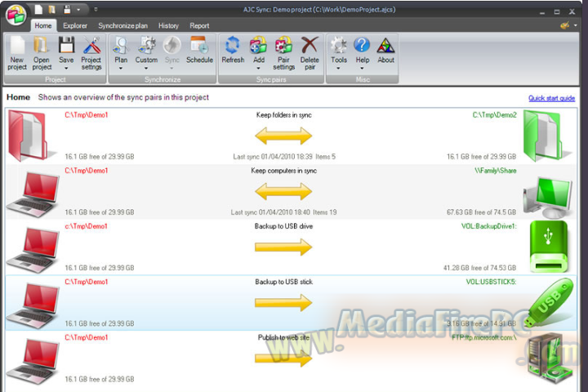The width and height of the screenshot is (588, 392).
Task: Open the Quick start guide link
Action: coord(551,98)
